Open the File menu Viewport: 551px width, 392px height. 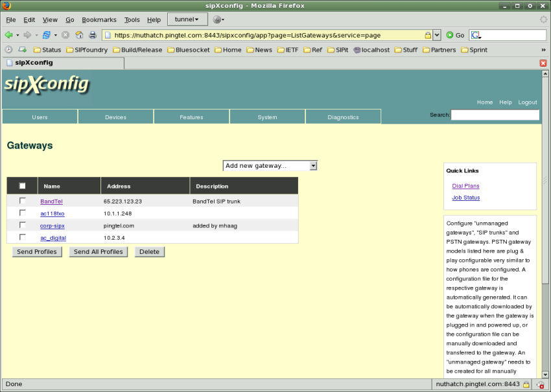[x=11, y=19]
